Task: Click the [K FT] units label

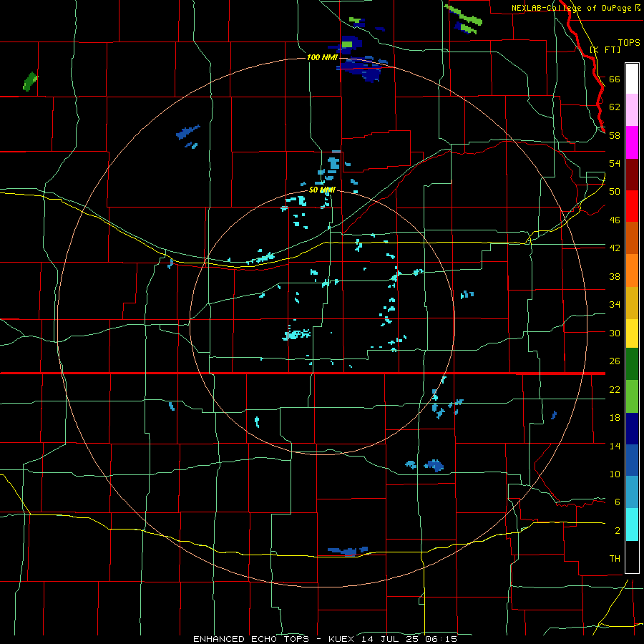Action: click(x=605, y=49)
